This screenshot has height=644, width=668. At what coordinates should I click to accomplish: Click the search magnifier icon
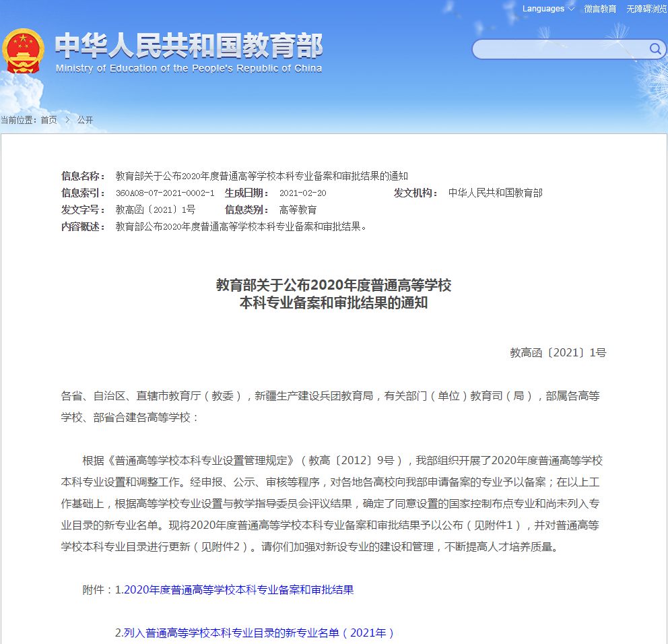[x=655, y=49]
